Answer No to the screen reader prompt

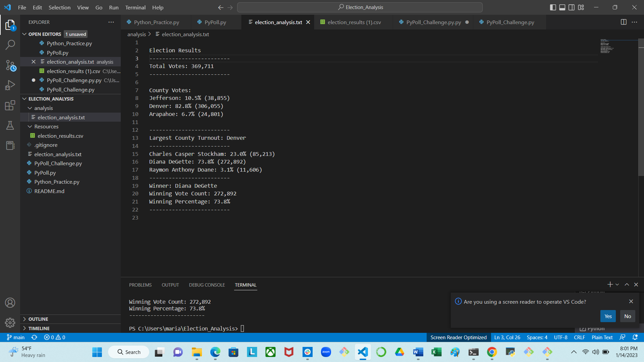coord(627,316)
